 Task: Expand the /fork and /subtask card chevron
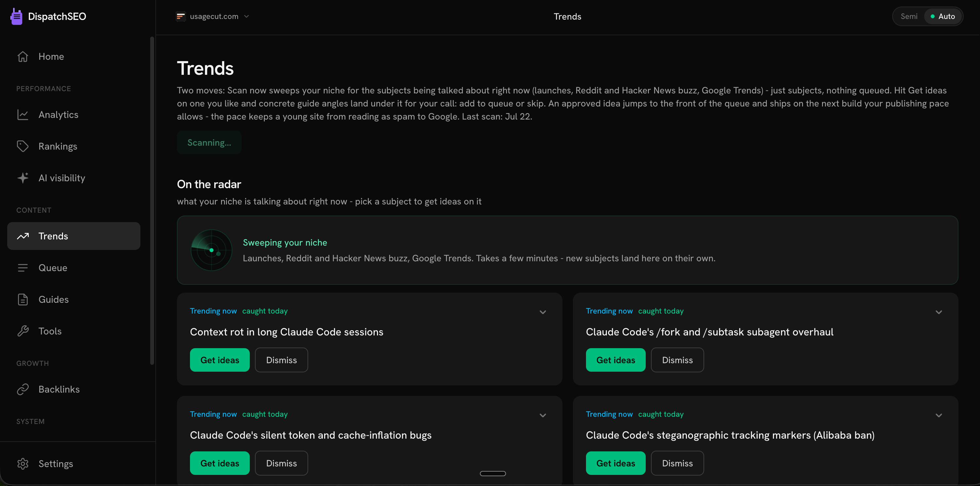click(939, 312)
